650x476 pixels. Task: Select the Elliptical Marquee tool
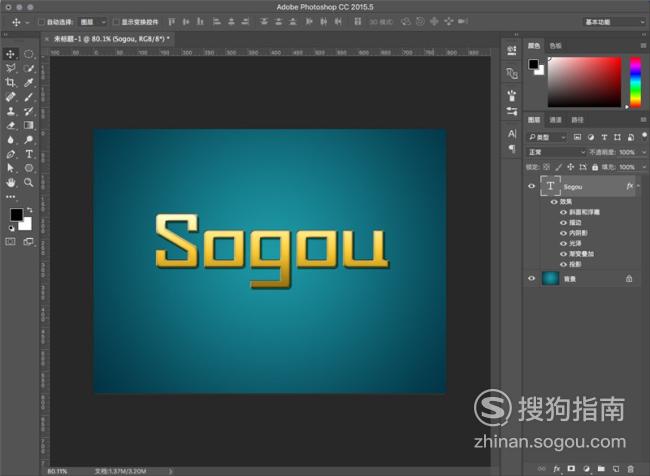[28, 54]
